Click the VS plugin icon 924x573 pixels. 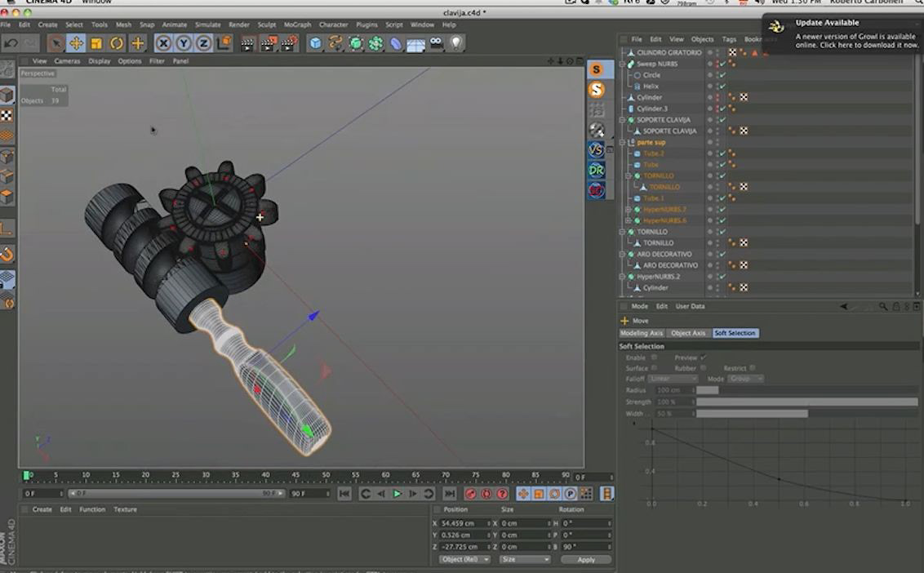pyautogui.click(x=597, y=149)
